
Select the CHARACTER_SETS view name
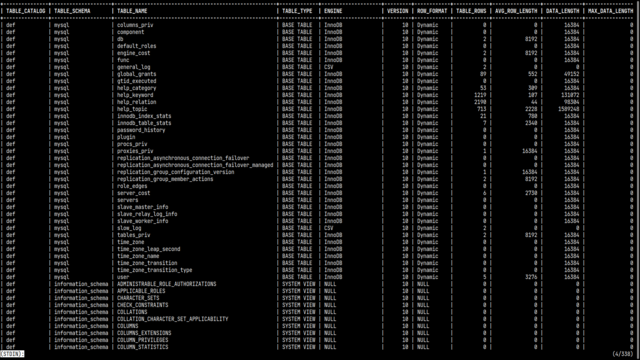click(x=138, y=298)
